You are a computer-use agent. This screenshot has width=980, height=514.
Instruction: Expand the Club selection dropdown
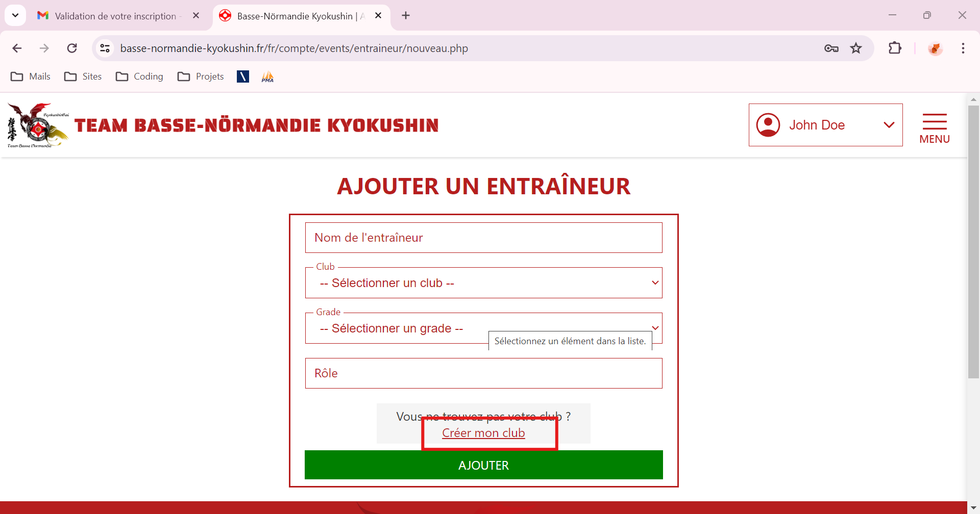483,283
